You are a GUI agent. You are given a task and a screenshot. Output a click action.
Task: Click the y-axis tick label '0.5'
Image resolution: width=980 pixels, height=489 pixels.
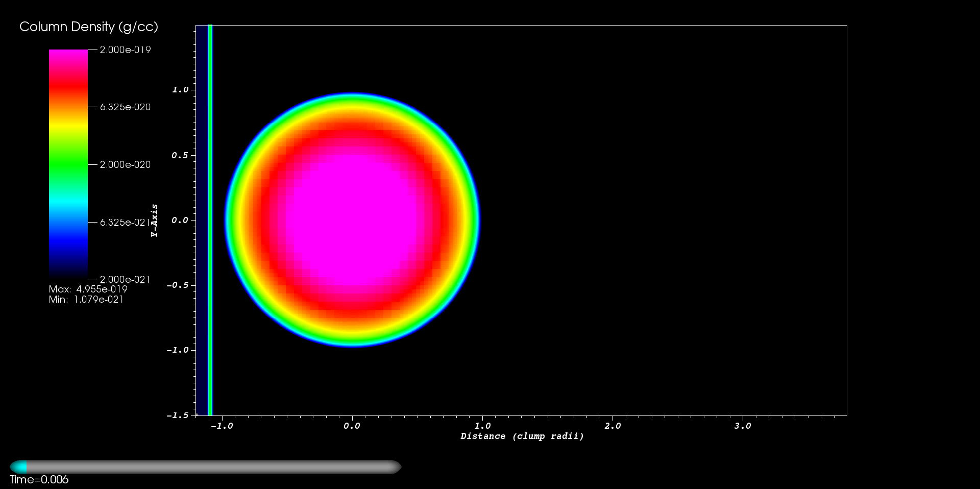[180, 155]
